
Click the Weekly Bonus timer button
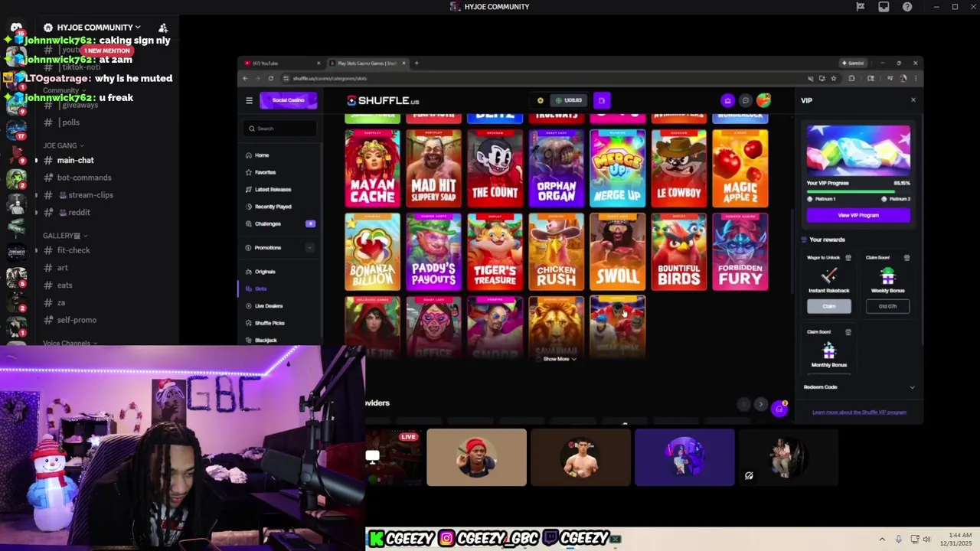coord(887,306)
